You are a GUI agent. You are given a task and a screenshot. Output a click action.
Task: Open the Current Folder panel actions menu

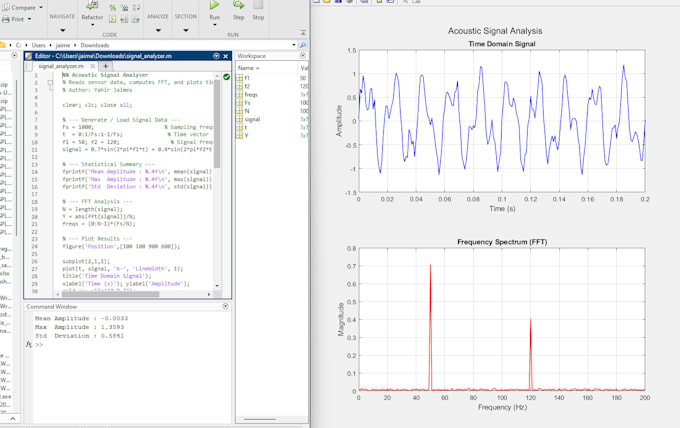coord(14,56)
